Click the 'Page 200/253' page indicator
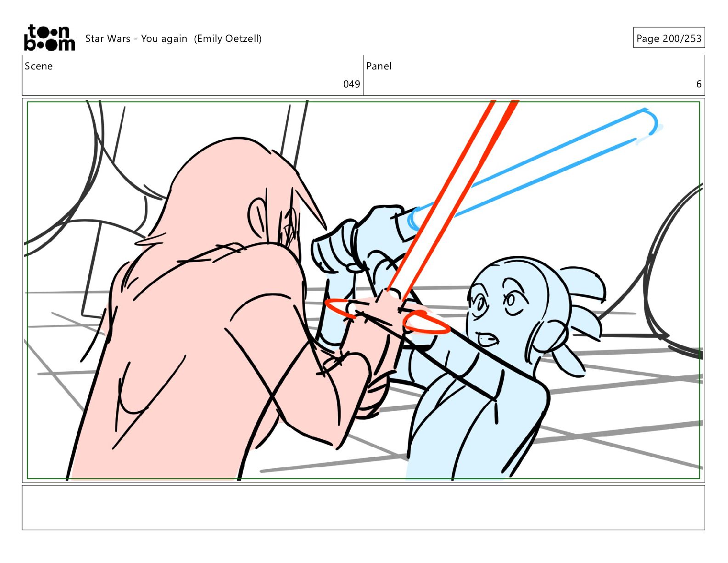 [x=669, y=38]
